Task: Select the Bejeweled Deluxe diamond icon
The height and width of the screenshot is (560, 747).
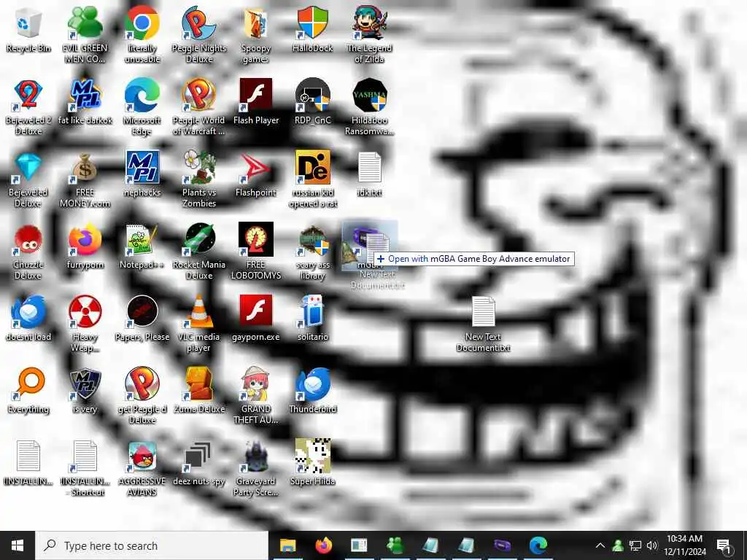Action: [x=28, y=168]
